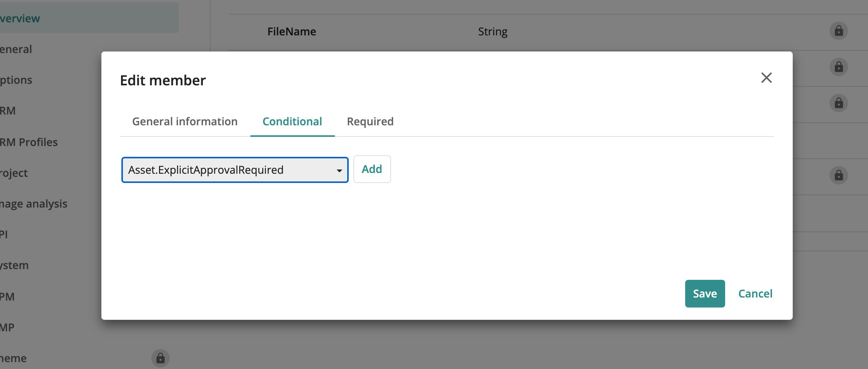Save the member changes
The height and width of the screenshot is (369, 868).
point(705,294)
